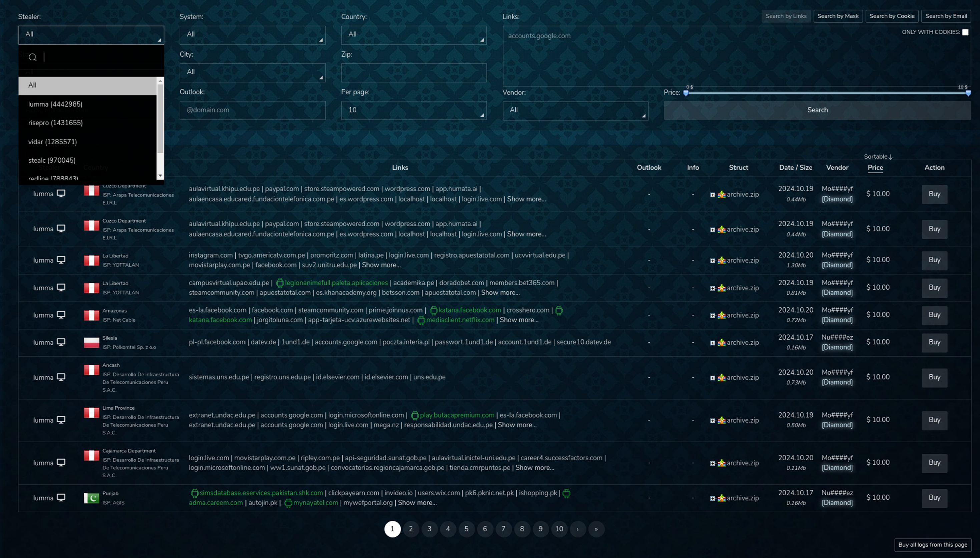This screenshot has height=558, width=980.
Task: Sort results by the Price column header
Action: [875, 168]
